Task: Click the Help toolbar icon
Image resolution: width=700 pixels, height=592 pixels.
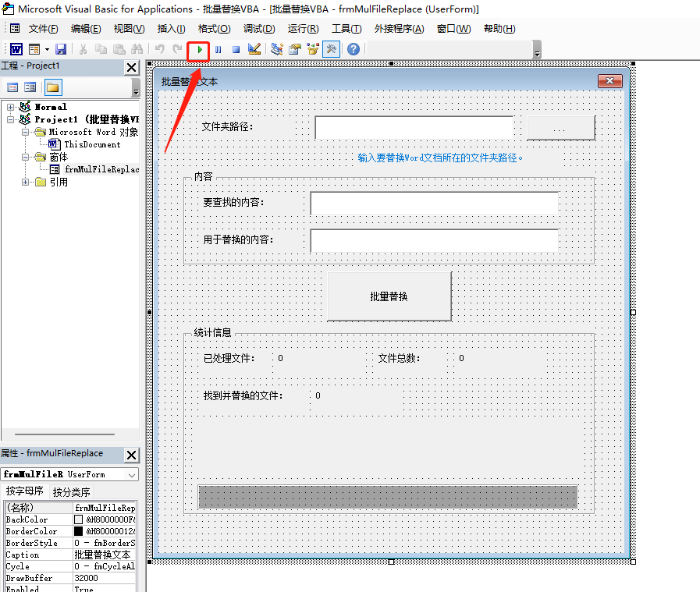Action: coord(353,50)
